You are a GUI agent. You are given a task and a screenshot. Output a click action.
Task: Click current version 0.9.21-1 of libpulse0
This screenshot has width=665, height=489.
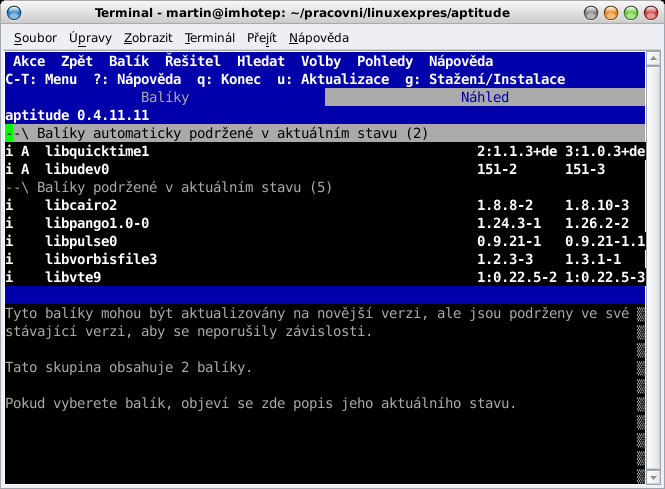(509, 241)
